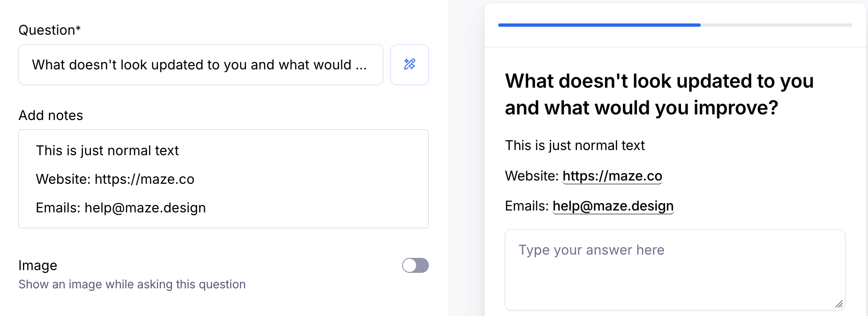Click the 'Website:' text in preview pane
Screen dimensions: 868x316
tap(531, 176)
